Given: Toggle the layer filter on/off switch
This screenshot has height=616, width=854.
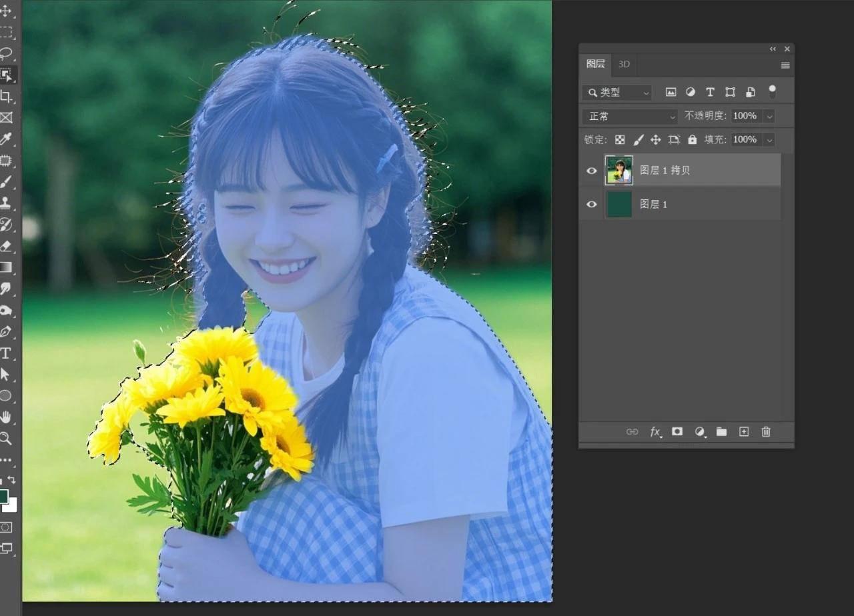Looking at the screenshot, I should (x=772, y=91).
